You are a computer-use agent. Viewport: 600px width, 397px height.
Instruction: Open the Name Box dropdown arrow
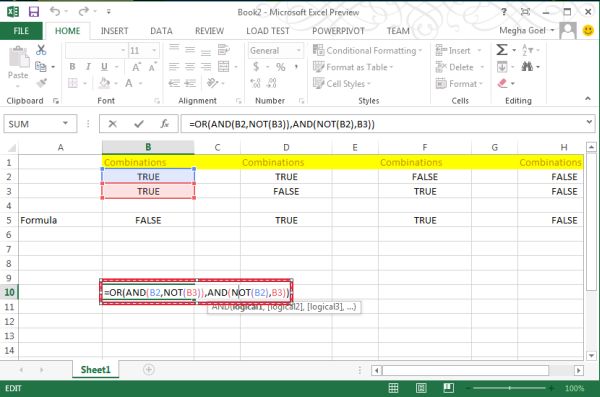pos(65,123)
